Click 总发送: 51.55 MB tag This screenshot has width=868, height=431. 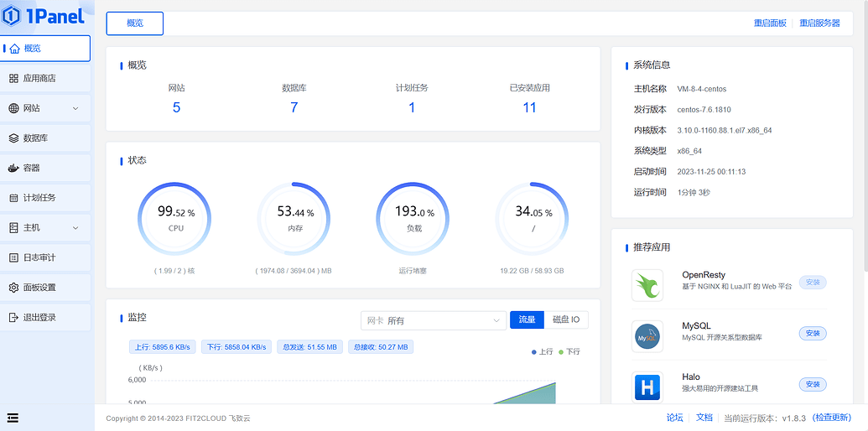[x=310, y=347]
